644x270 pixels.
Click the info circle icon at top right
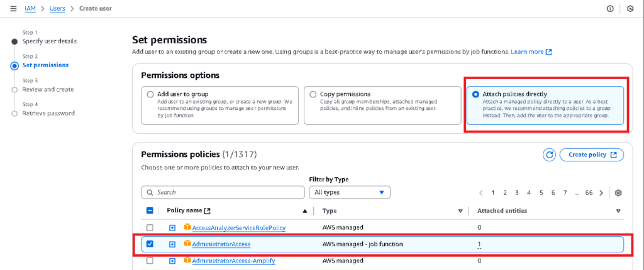610,9
